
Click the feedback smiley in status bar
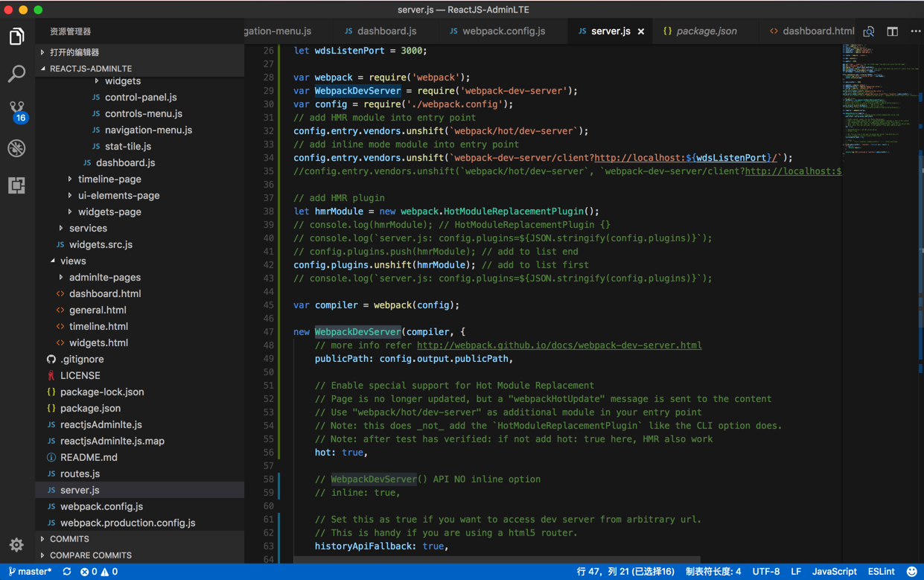911,572
